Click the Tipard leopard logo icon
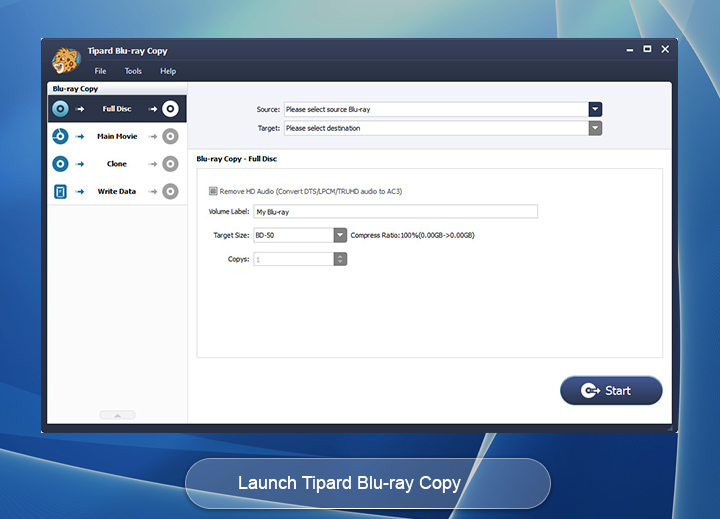720x519 pixels. pyautogui.click(x=66, y=60)
